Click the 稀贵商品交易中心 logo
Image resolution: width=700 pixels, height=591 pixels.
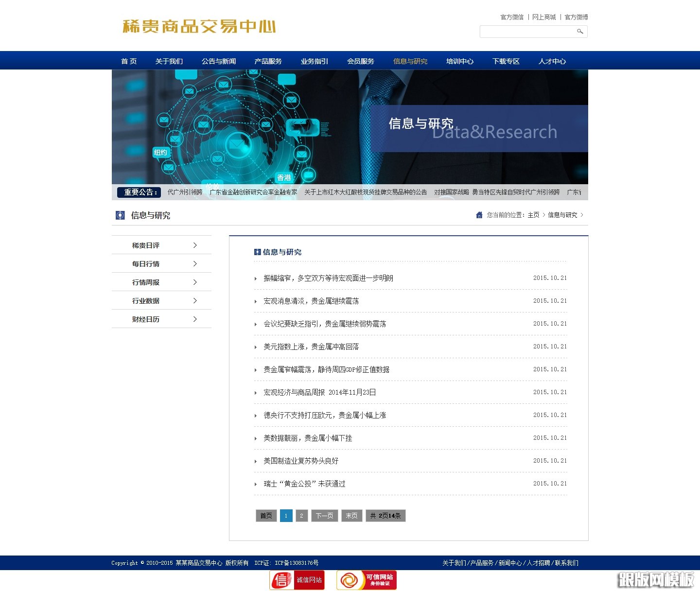click(198, 27)
